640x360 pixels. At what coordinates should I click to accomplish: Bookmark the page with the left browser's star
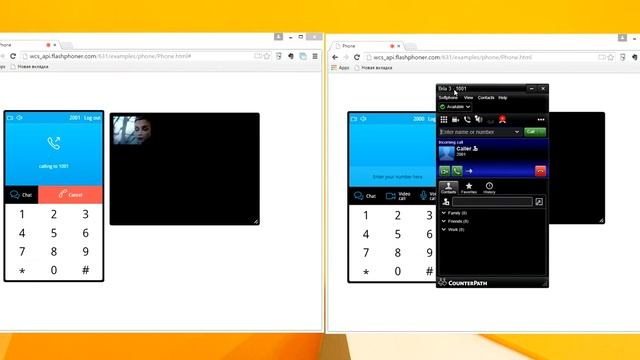coord(267,56)
